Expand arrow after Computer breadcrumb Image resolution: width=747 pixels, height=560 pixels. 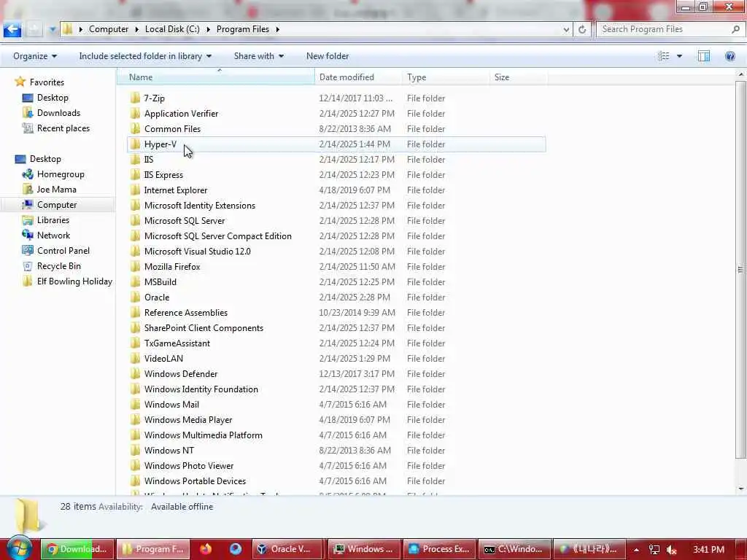[x=136, y=29]
